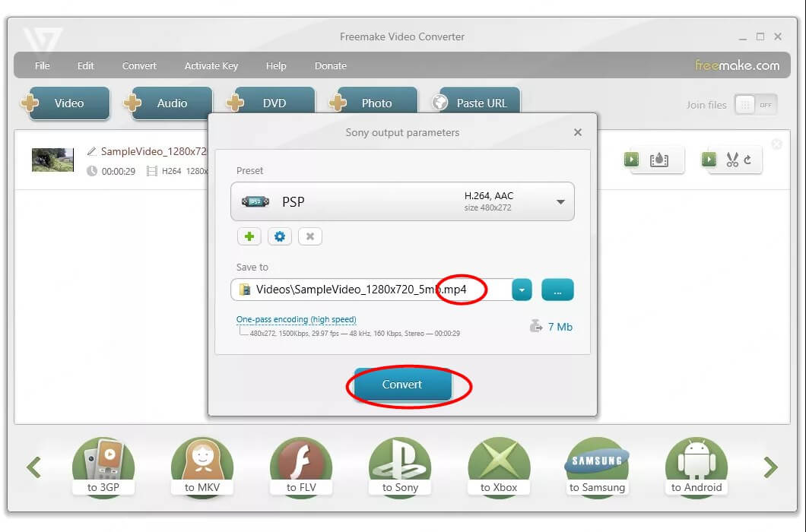Toggle the Join files switch
The width and height of the screenshot is (806, 532).
[x=756, y=105]
